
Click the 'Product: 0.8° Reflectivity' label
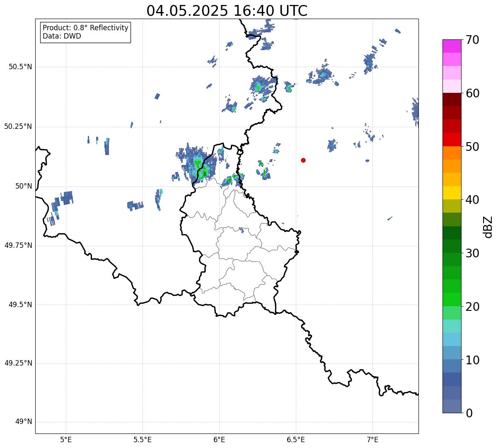pos(86,28)
